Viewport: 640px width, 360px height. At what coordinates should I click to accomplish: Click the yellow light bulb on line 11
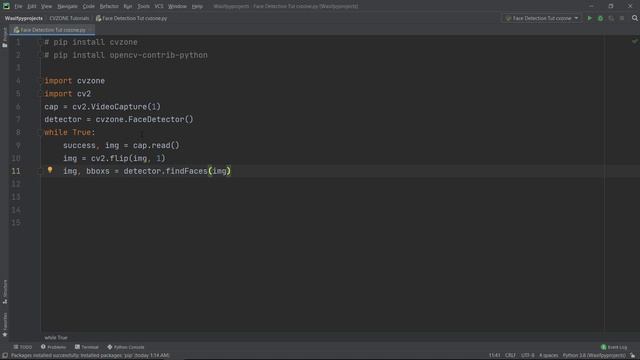pyautogui.click(x=50, y=170)
